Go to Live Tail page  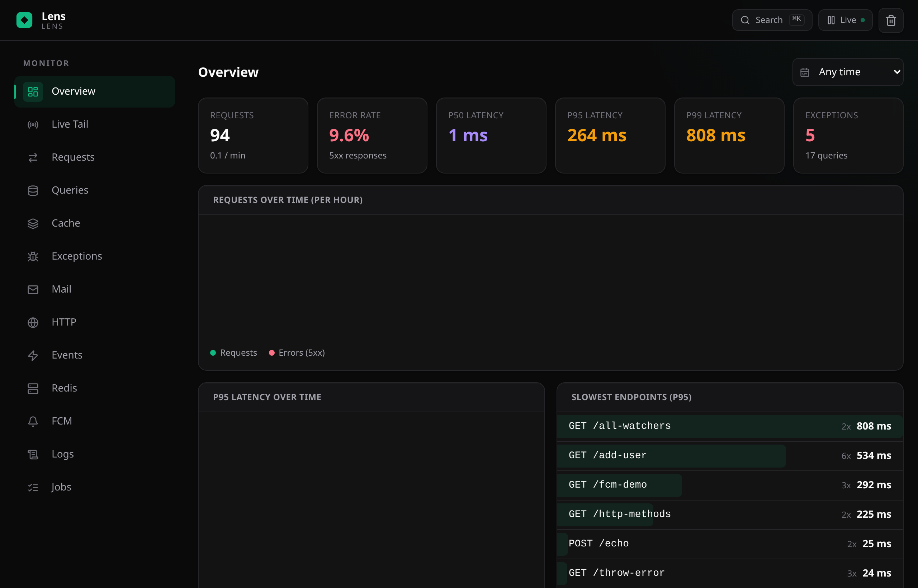[95, 124]
